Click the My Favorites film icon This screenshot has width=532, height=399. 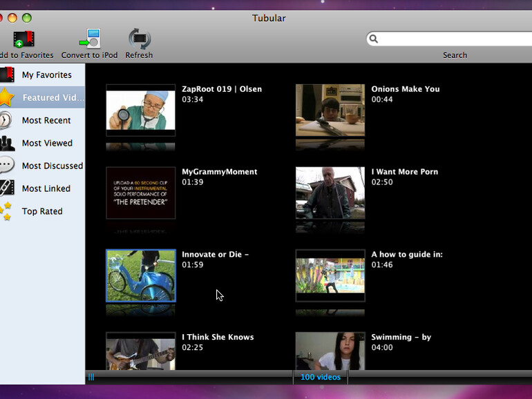click(7, 75)
